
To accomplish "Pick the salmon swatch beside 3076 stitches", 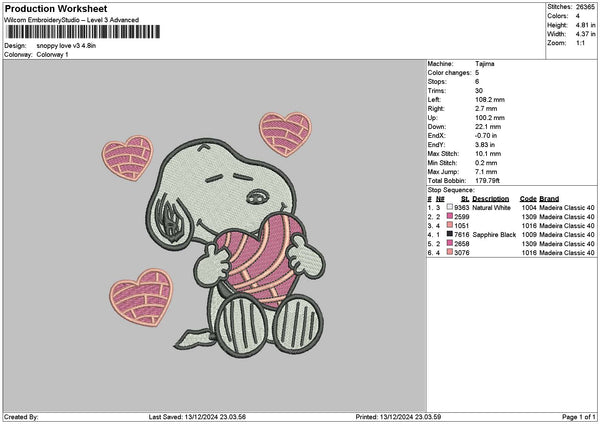I will click(x=450, y=252).
